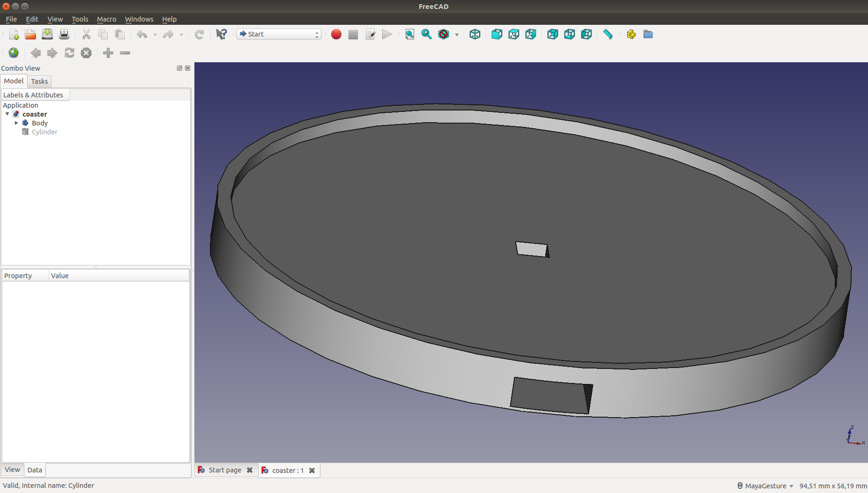Click the Fit all view icon
Viewport: 868px width, 493px height.
[409, 34]
